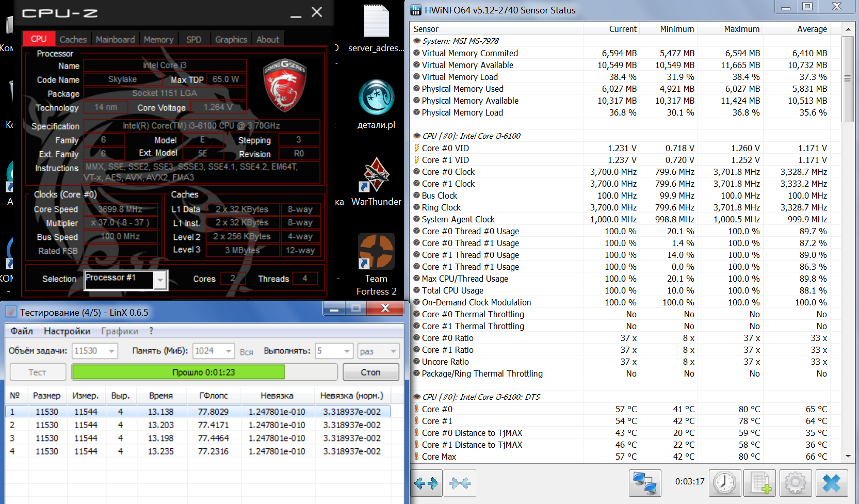Click the collapse columns arrows icon in HWiNFO
Screen dimensions: 859x504
(460, 483)
